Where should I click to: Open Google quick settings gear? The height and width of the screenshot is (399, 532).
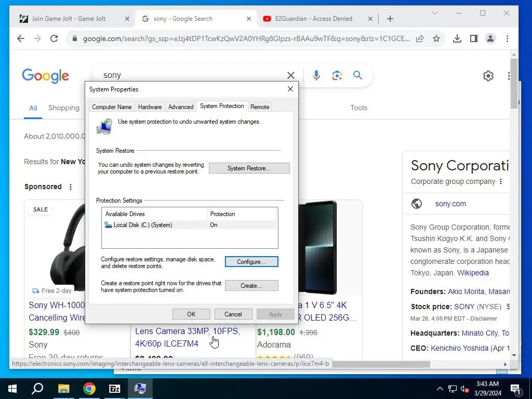[x=488, y=76]
